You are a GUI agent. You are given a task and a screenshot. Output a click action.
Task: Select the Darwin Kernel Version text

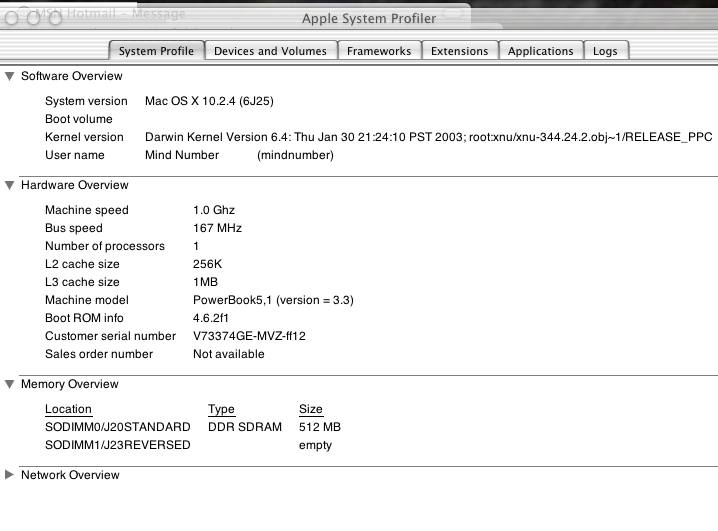click(x=428, y=137)
